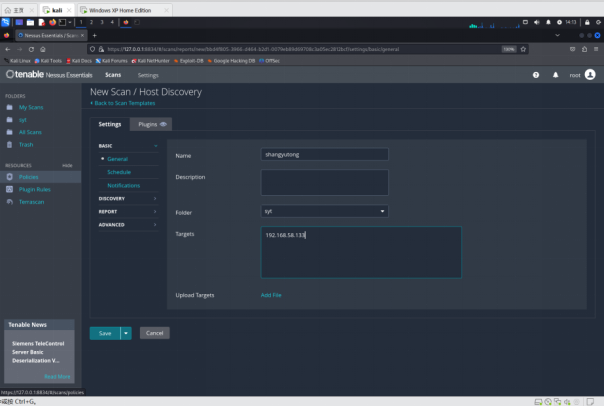Launch the text editor from Kali panel

pyautogui.click(x=42, y=22)
